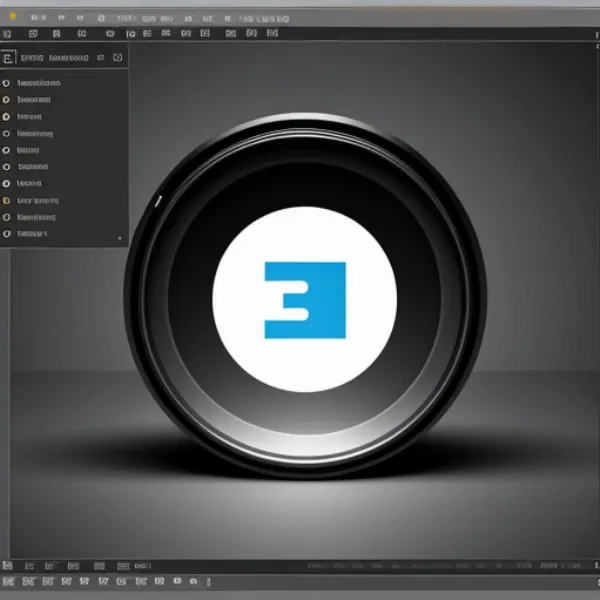Click the boxed E-shaped icon heading the side panel
Screen dimensions: 600x600
pyautogui.click(x=8, y=58)
